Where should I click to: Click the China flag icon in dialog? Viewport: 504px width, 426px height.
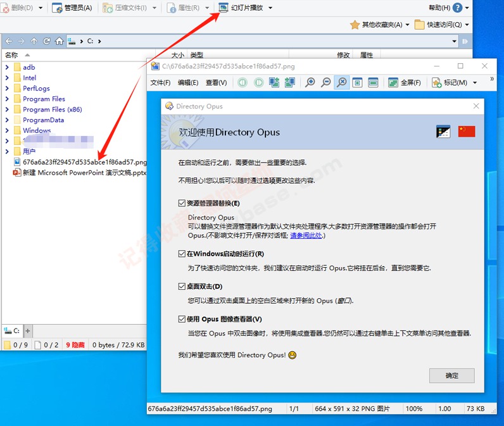[x=467, y=132]
